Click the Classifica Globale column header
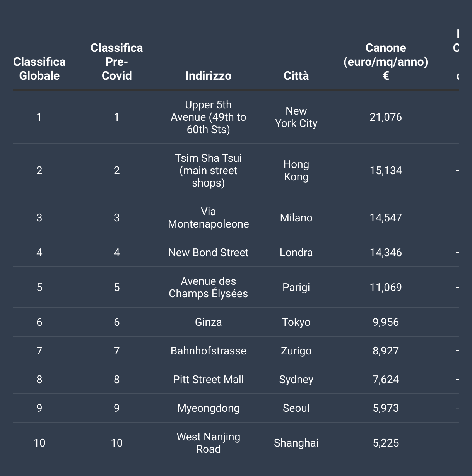This screenshot has height=476, width=472. (39, 68)
